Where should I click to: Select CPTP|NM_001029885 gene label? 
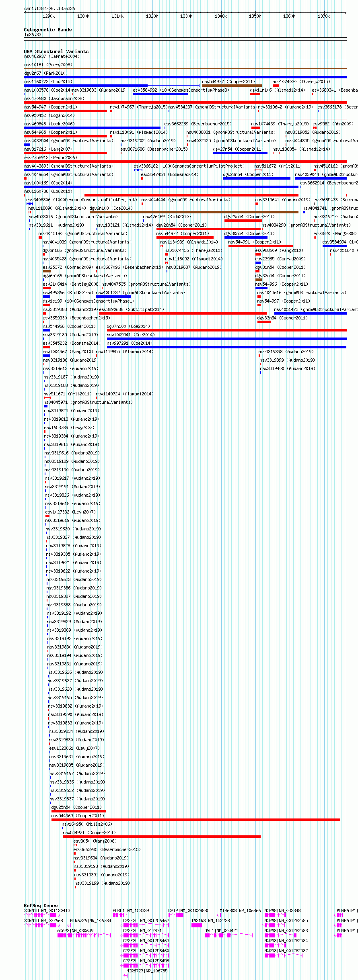click(x=189, y=911)
